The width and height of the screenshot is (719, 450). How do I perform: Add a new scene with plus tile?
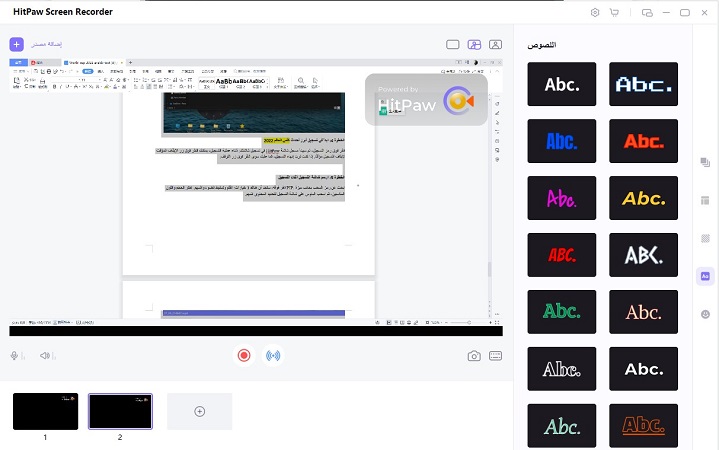[x=199, y=411]
